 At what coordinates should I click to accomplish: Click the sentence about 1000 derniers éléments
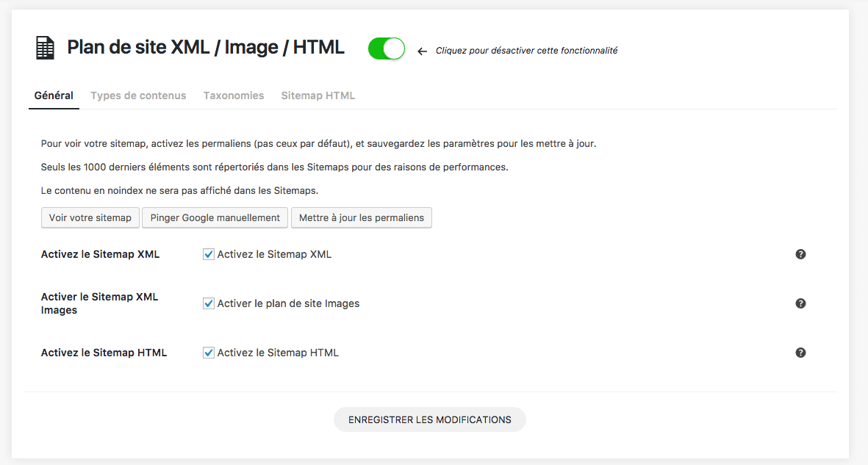(275, 167)
